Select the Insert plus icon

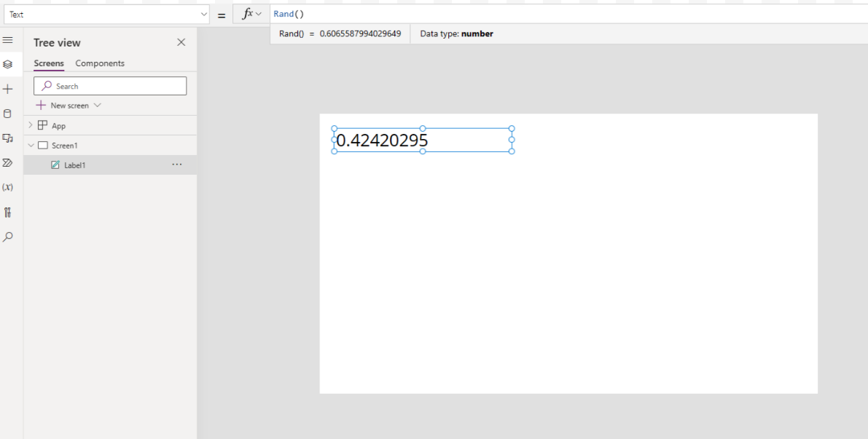click(x=8, y=89)
